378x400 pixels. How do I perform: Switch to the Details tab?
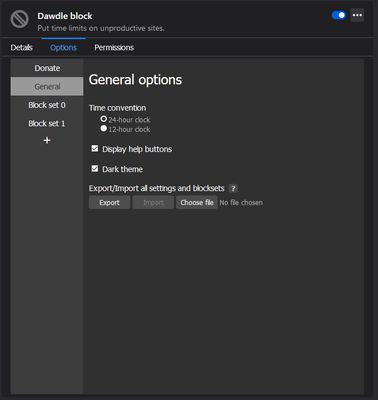click(21, 48)
